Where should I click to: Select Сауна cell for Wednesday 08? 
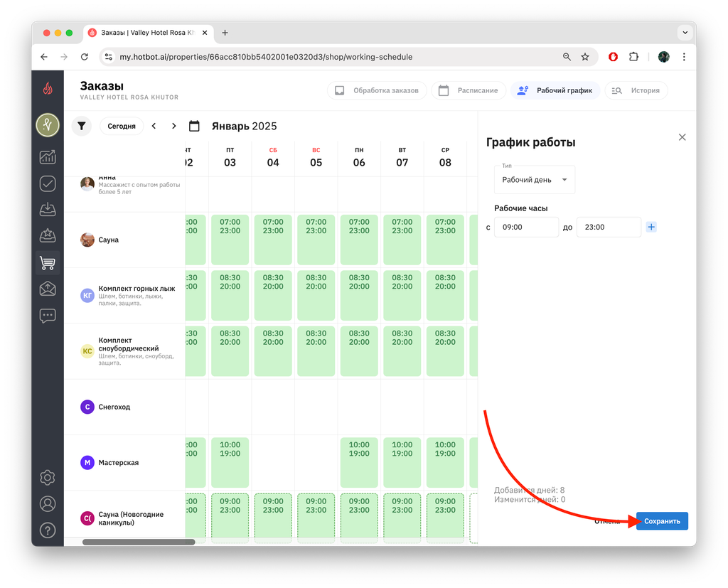click(445, 240)
